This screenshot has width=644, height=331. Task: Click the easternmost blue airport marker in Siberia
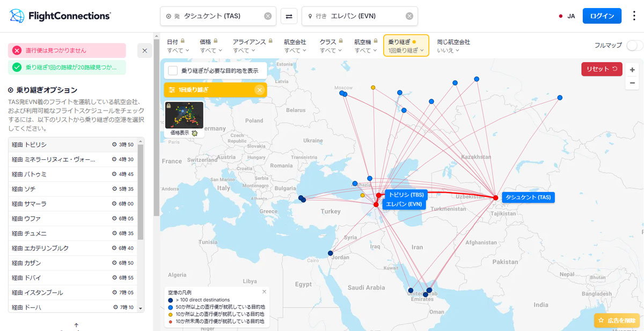click(560, 98)
